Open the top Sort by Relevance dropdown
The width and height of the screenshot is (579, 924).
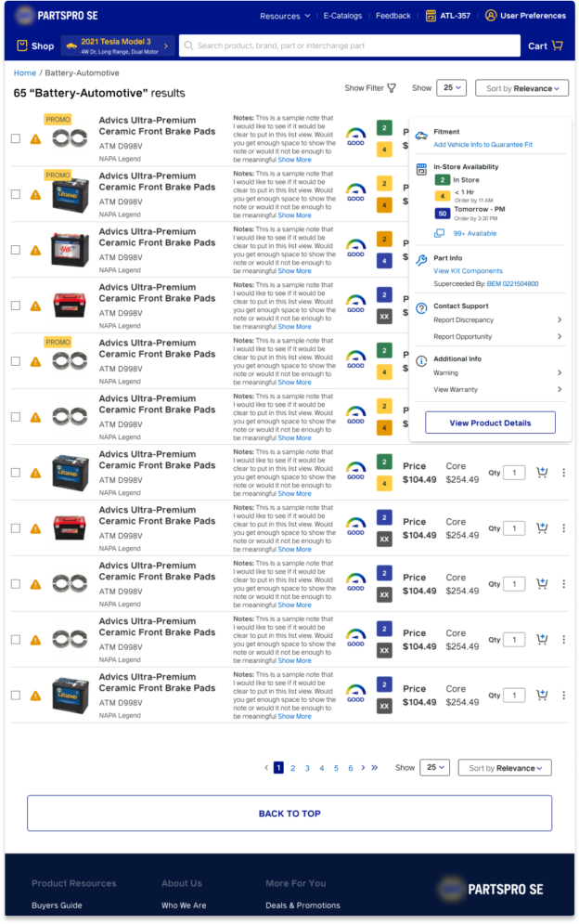tap(521, 88)
